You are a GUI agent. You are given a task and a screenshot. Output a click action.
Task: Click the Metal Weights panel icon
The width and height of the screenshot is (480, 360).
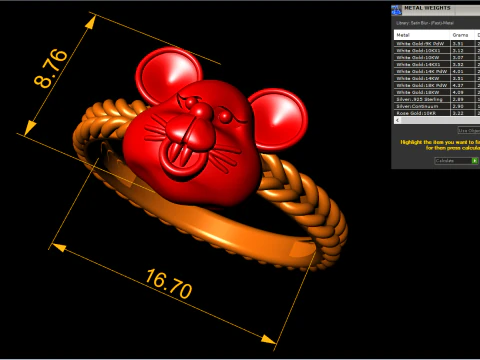396,10
